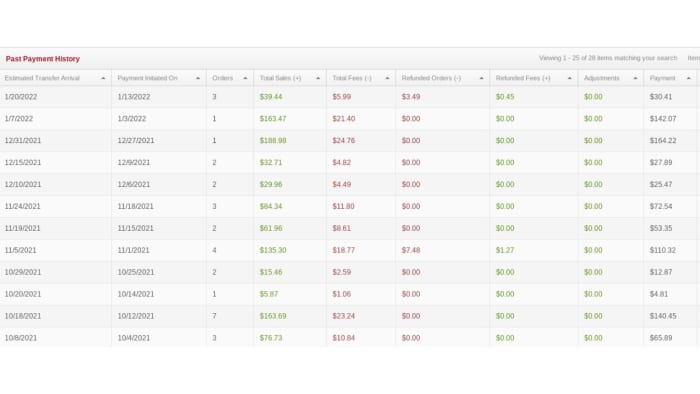700x394 pixels.
Task: Sort Total Sales (+) column arrow
Action: coord(318,78)
